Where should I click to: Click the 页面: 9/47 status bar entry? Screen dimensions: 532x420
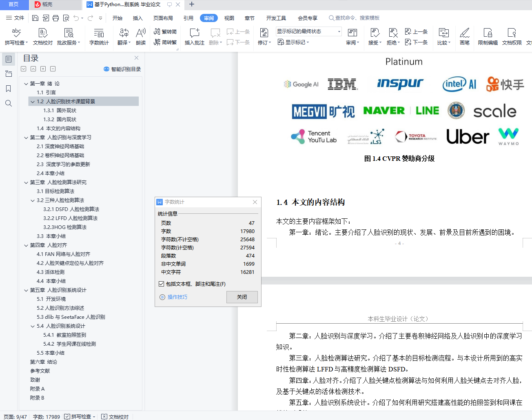click(15, 417)
